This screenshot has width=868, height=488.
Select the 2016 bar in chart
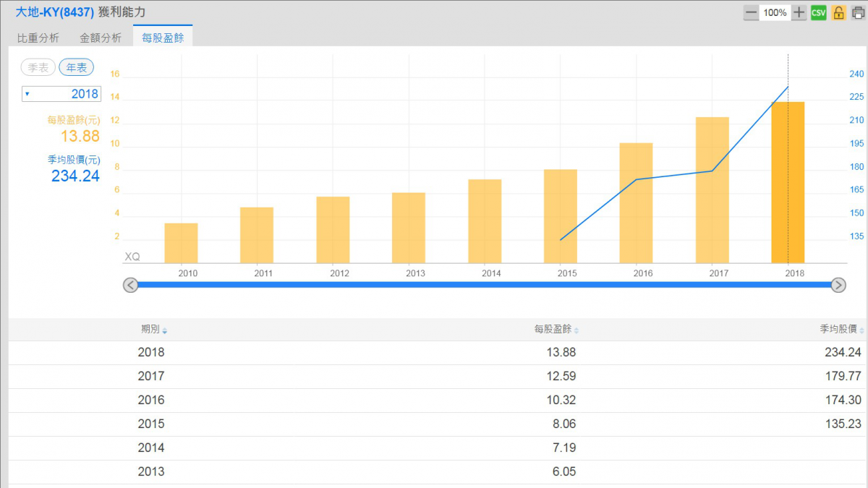point(636,203)
